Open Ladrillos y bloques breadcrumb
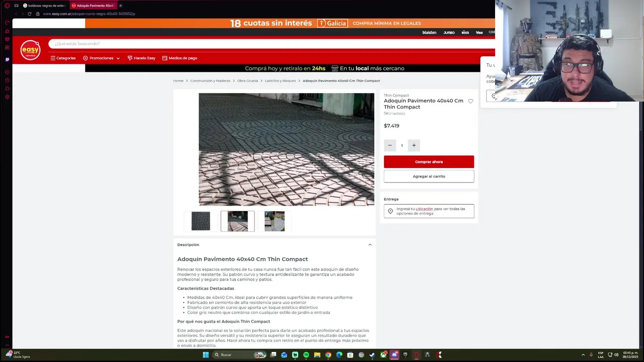 coord(280,81)
